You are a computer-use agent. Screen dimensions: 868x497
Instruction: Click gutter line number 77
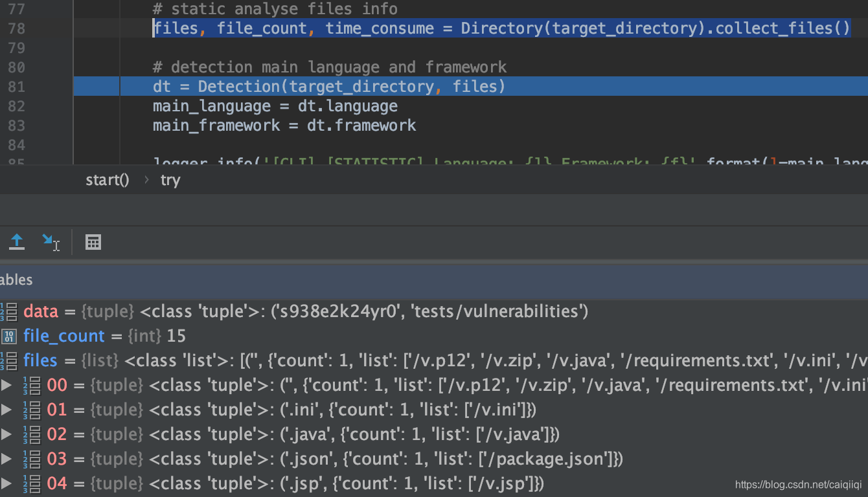point(16,9)
